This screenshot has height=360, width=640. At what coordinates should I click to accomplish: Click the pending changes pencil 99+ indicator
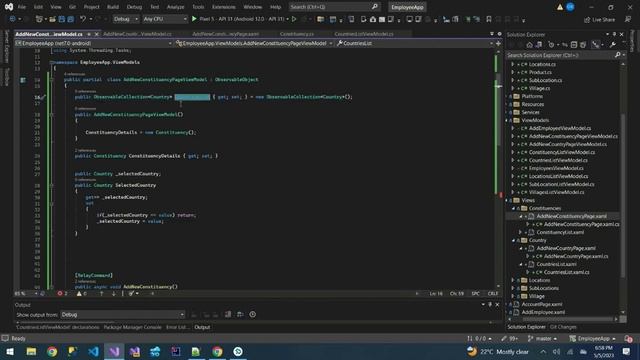(509, 338)
